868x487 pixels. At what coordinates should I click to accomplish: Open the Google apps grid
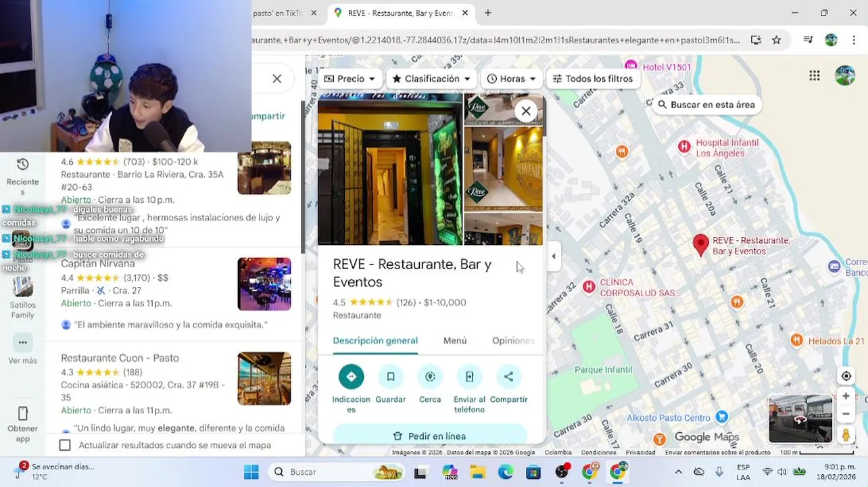click(815, 76)
